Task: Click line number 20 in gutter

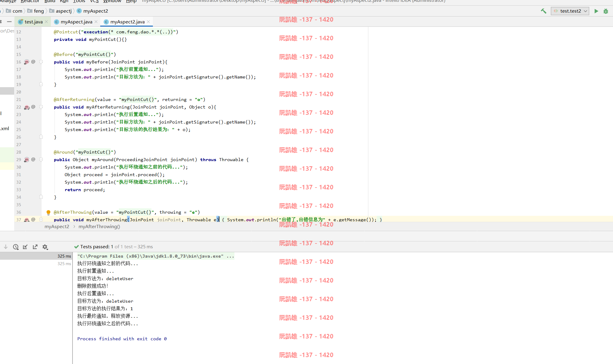Action: 19,92
